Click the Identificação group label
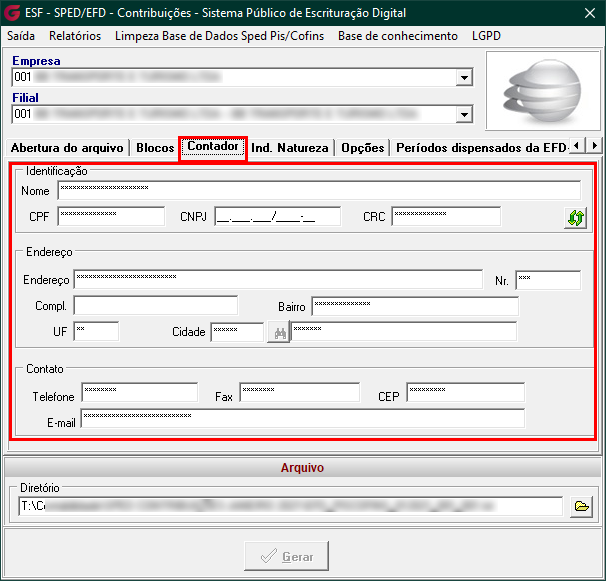Screen dimensions: 606x581 pyautogui.click(x=56, y=171)
